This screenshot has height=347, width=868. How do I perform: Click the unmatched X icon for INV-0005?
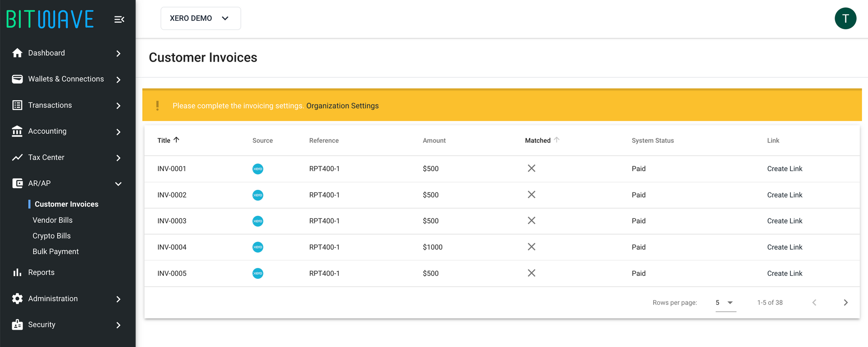pyautogui.click(x=531, y=273)
